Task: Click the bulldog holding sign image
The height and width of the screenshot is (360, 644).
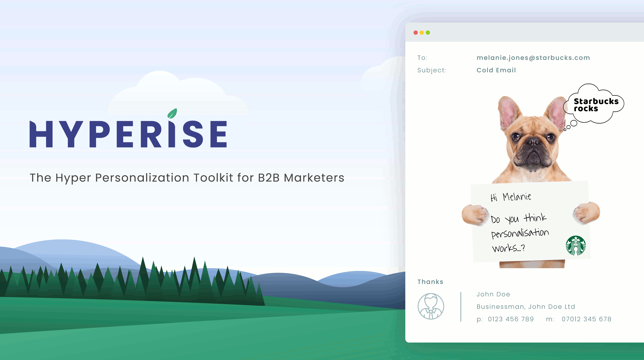Action: click(x=531, y=182)
